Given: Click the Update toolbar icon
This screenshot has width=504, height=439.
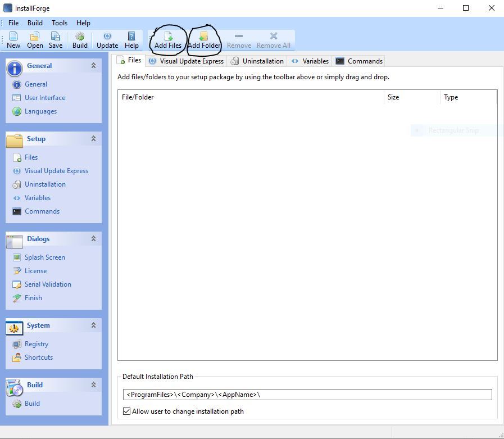Looking at the screenshot, I should [107, 37].
